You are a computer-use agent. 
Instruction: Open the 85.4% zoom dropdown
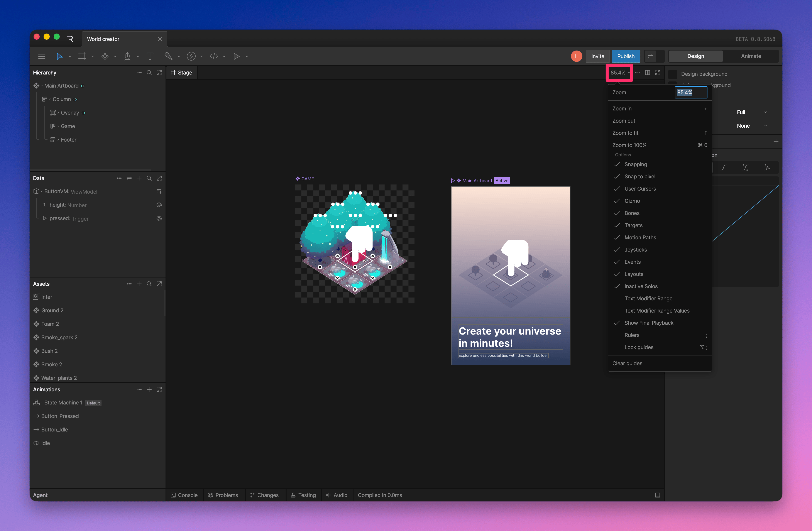click(620, 73)
